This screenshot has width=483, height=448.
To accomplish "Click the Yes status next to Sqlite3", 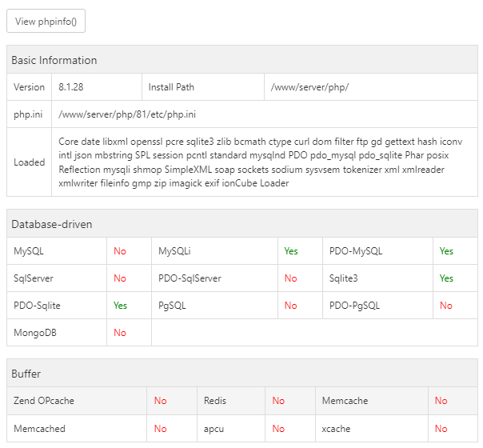I will [x=446, y=278].
